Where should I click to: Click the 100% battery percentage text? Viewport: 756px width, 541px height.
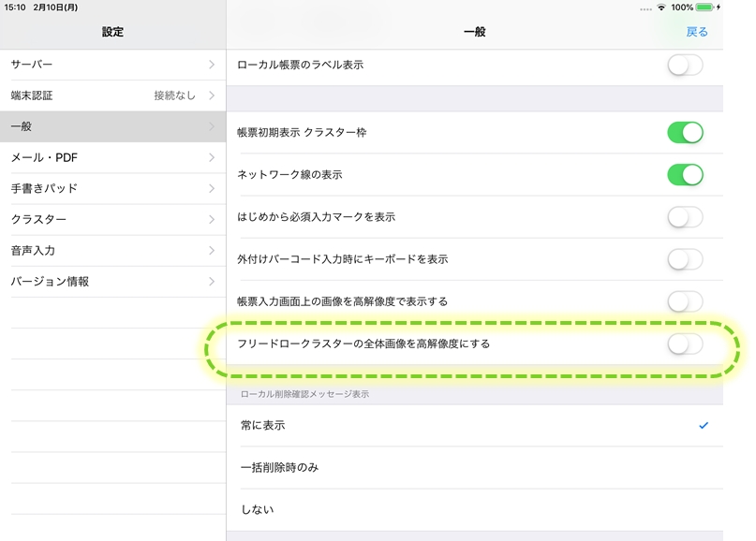(682, 7)
